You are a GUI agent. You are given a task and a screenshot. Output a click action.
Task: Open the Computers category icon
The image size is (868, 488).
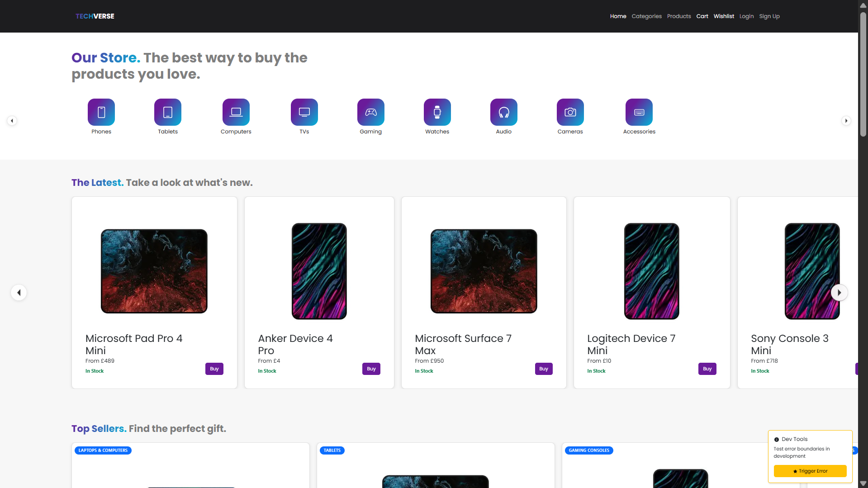[236, 112]
